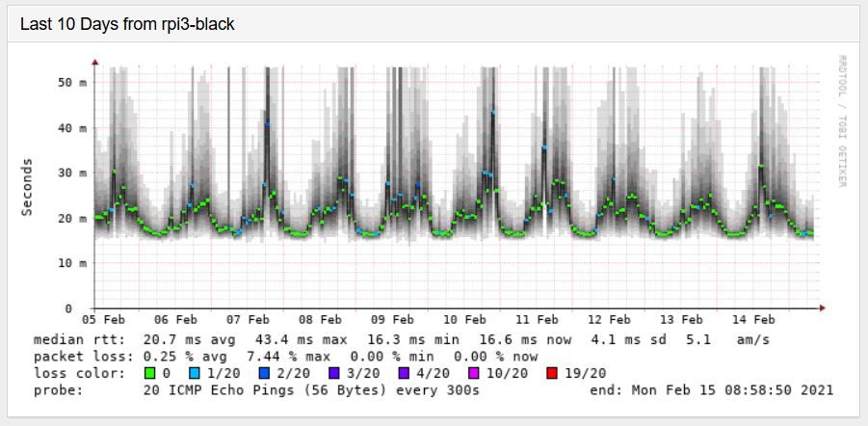Click the '16.3 ms min' value
This screenshot has height=426, width=868.
point(413,339)
